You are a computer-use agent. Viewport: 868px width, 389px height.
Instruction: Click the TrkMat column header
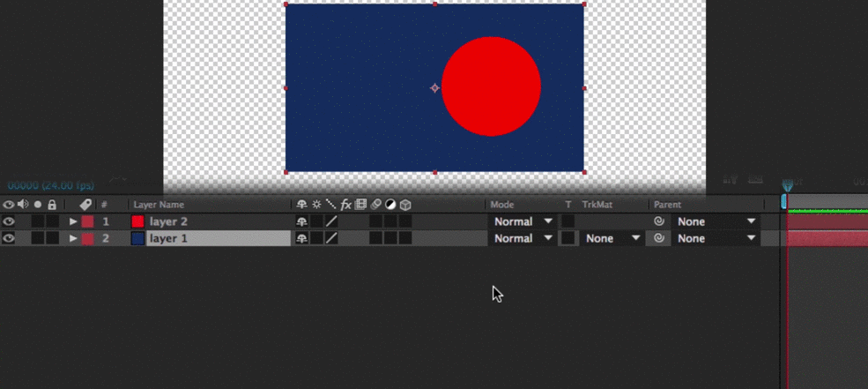597,205
